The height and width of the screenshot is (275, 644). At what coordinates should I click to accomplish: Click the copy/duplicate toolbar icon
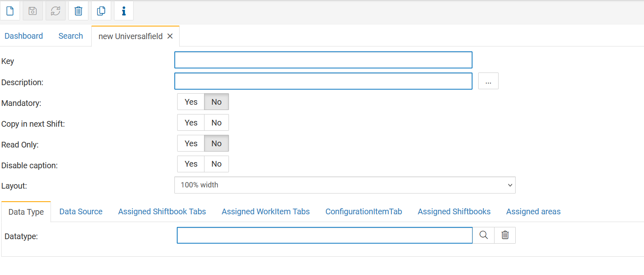point(101,11)
